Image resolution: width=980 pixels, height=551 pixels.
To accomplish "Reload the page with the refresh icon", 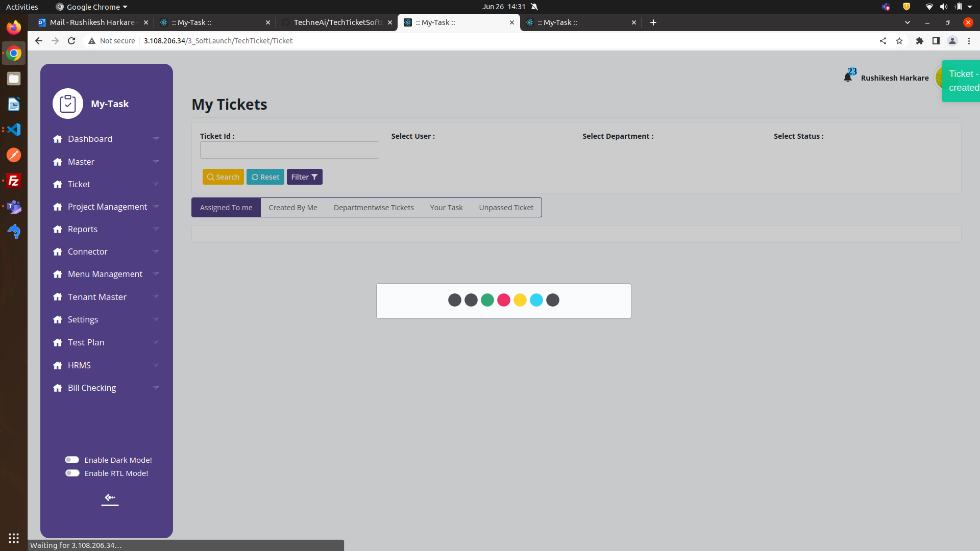I will point(71,41).
